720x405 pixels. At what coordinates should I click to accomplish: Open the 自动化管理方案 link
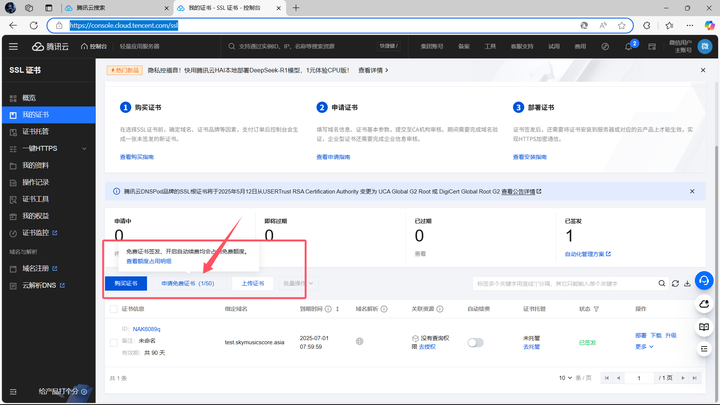tap(587, 254)
